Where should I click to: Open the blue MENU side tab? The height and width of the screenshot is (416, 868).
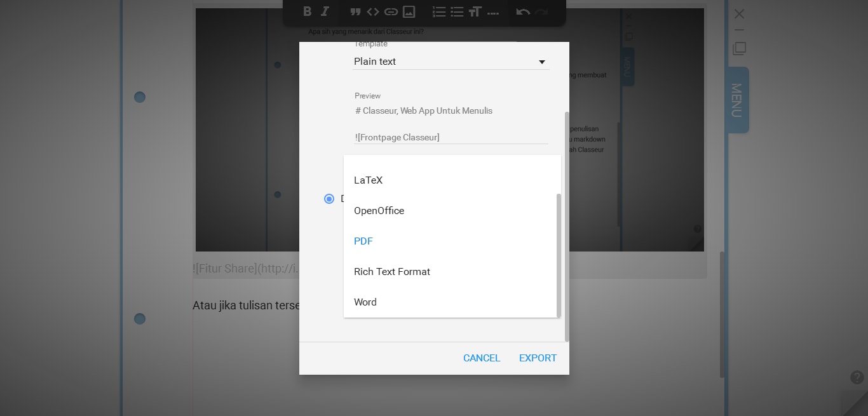click(x=737, y=100)
